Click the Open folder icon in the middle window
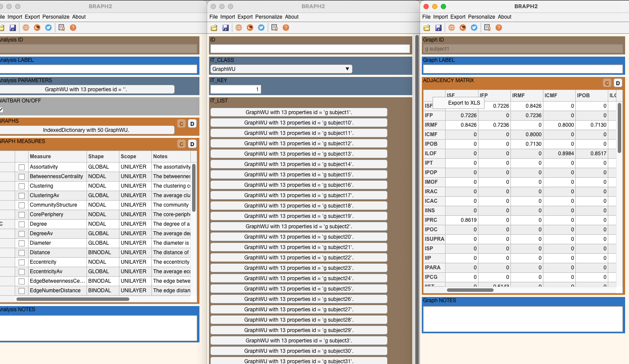629x364 pixels. coord(214,28)
